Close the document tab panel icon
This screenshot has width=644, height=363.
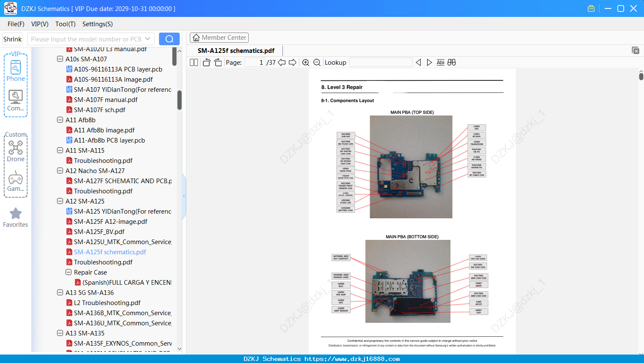(635, 50)
